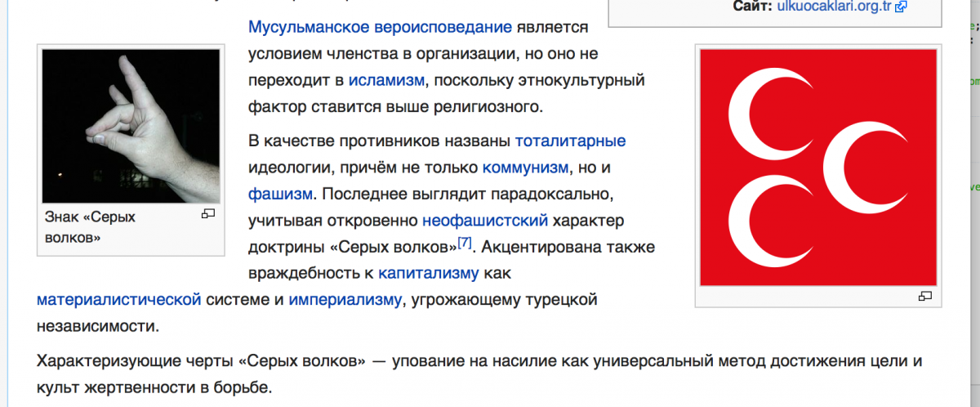The width and height of the screenshot is (980, 407).
Task: Click the enlarge icon under the red flag
Action: (925, 296)
